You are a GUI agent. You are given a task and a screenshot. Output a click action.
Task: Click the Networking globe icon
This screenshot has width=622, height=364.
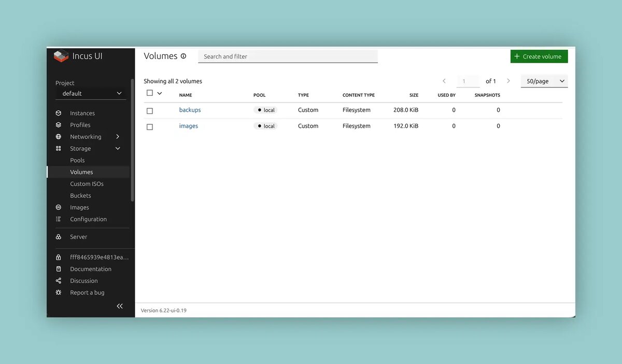click(x=59, y=136)
